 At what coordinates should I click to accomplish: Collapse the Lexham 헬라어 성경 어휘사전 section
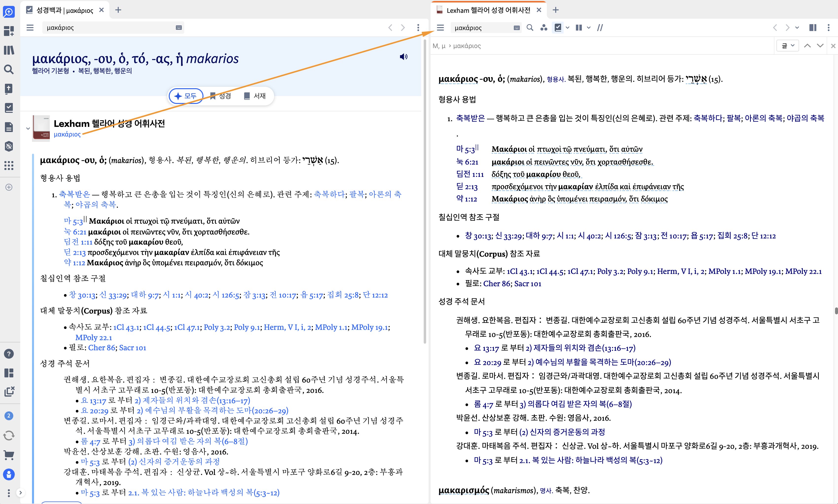[28, 128]
